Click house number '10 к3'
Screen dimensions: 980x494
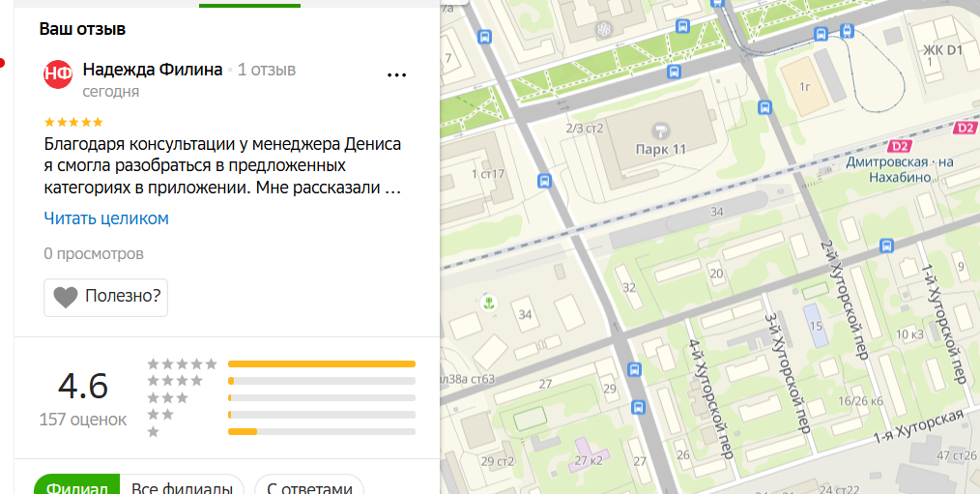click(910, 334)
